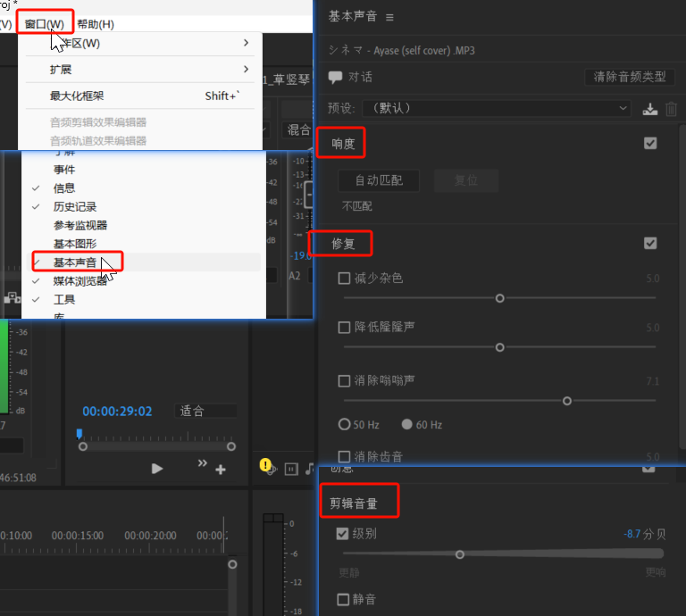
Task: Toggle the 响度 section checkbox
Action: point(650,143)
